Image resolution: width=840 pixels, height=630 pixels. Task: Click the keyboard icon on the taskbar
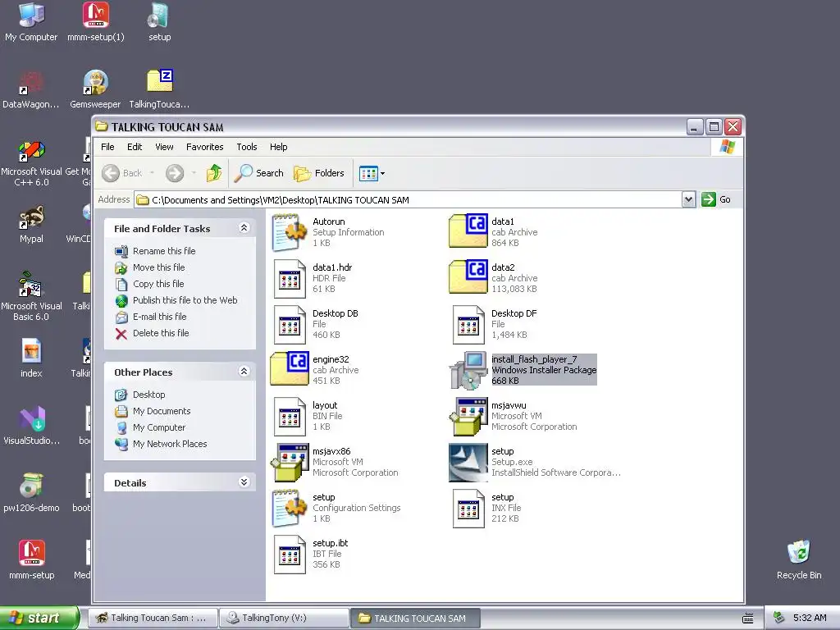point(748,619)
